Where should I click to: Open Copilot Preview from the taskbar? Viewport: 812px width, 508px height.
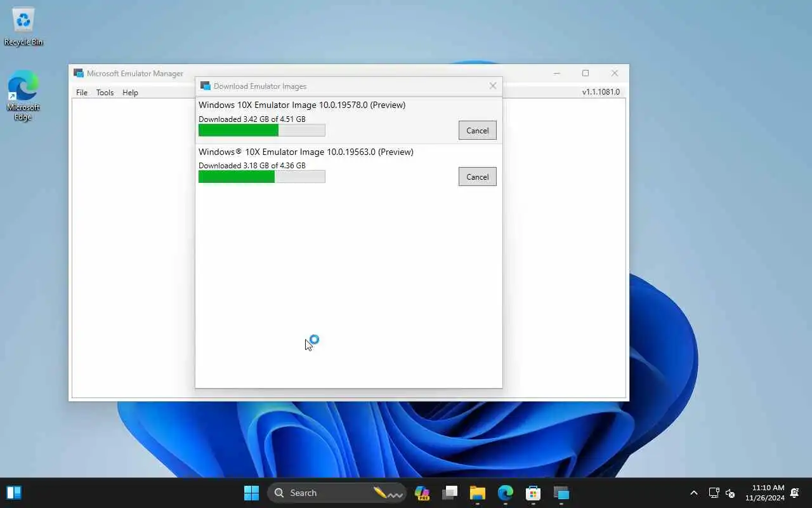[x=422, y=493]
